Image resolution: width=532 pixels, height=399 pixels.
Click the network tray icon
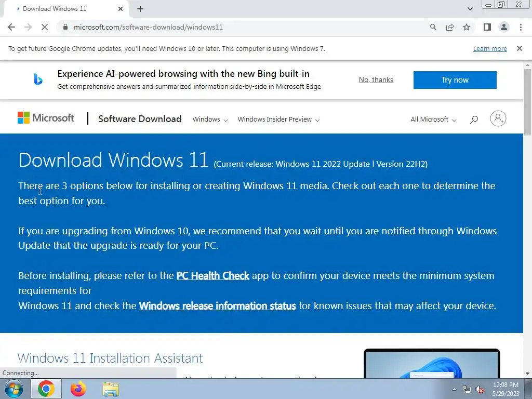click(467, 389)
